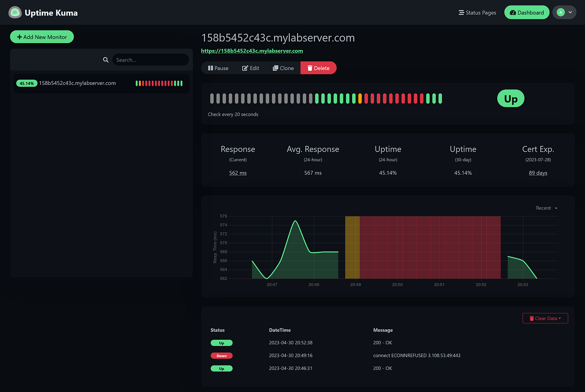Expand the profile dropdown arrow
The image size is (585, 392).
pos(570,13)
